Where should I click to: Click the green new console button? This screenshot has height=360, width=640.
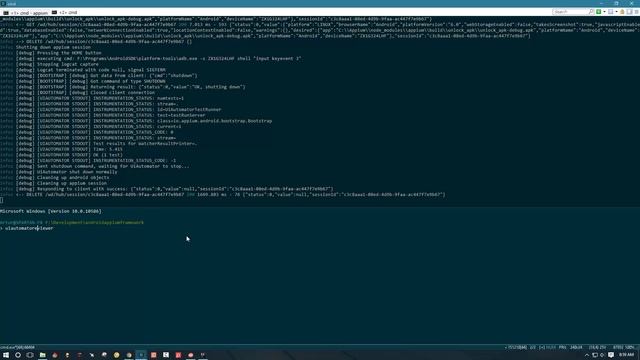599,12
